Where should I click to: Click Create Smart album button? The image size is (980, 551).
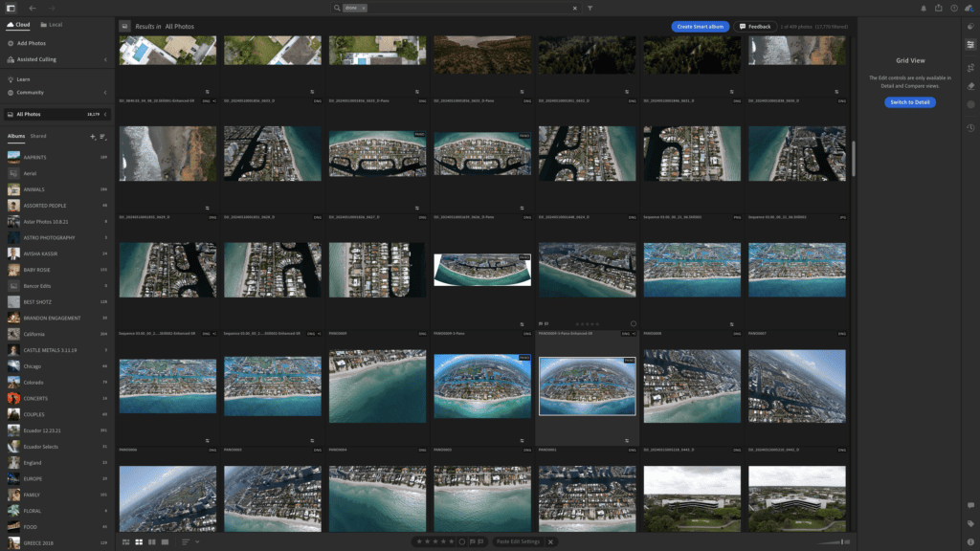700,26
